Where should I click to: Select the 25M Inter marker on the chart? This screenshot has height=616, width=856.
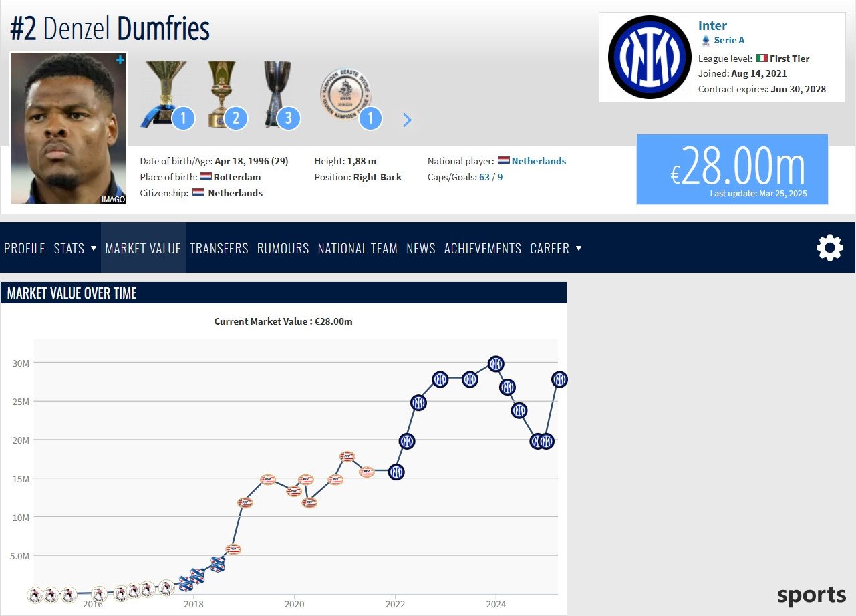coord(418,403)
